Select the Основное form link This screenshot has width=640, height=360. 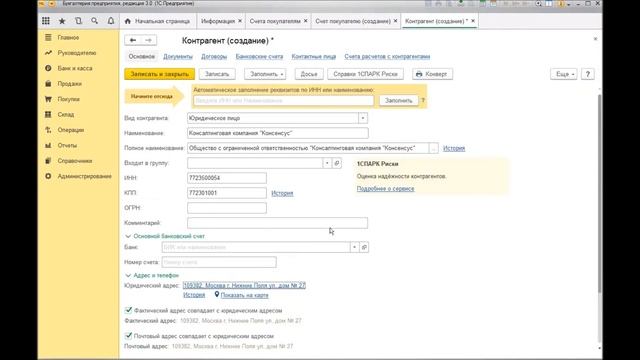(142, 56)
